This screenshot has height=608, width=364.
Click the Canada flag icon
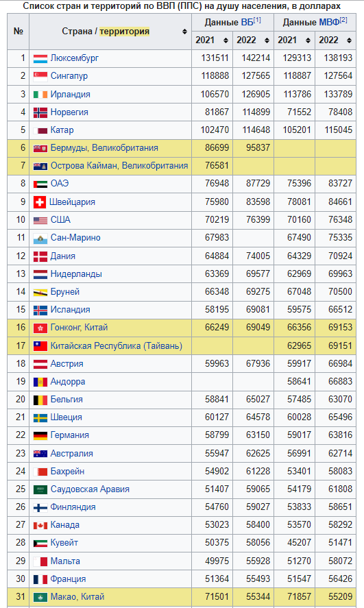40,526
